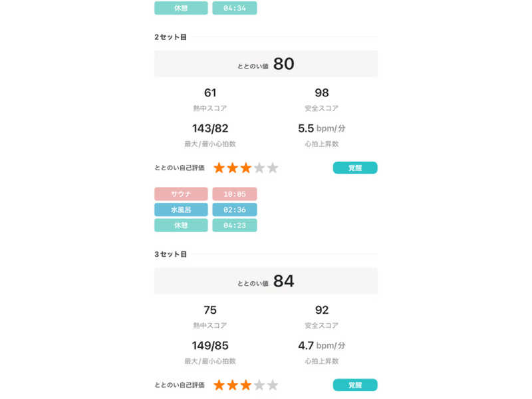Select the fourth gray star in set 3
Image resolution: width=532 pixels, height=399 pixels.
click(259, 385)
